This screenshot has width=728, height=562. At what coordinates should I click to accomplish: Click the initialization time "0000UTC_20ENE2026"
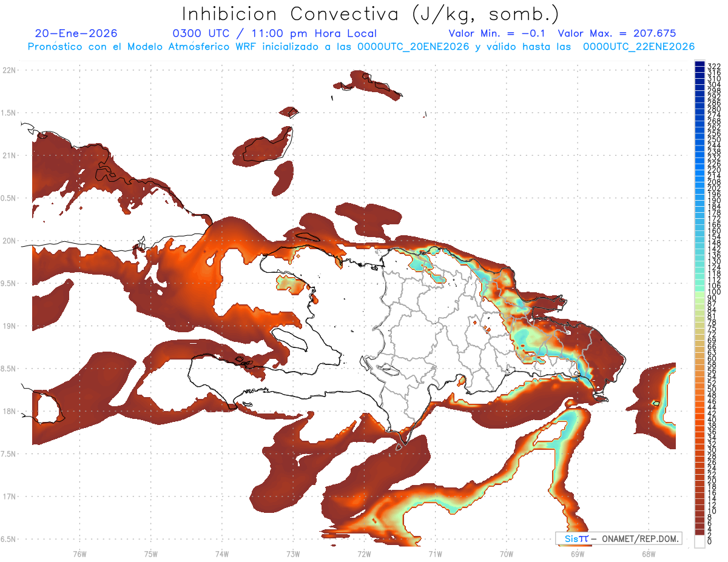tap(413, 46)
